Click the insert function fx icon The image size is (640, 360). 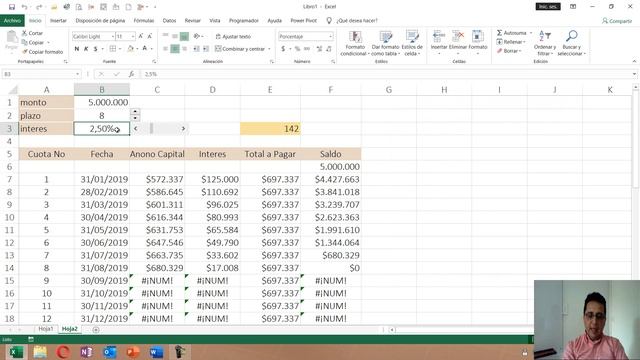131,74
